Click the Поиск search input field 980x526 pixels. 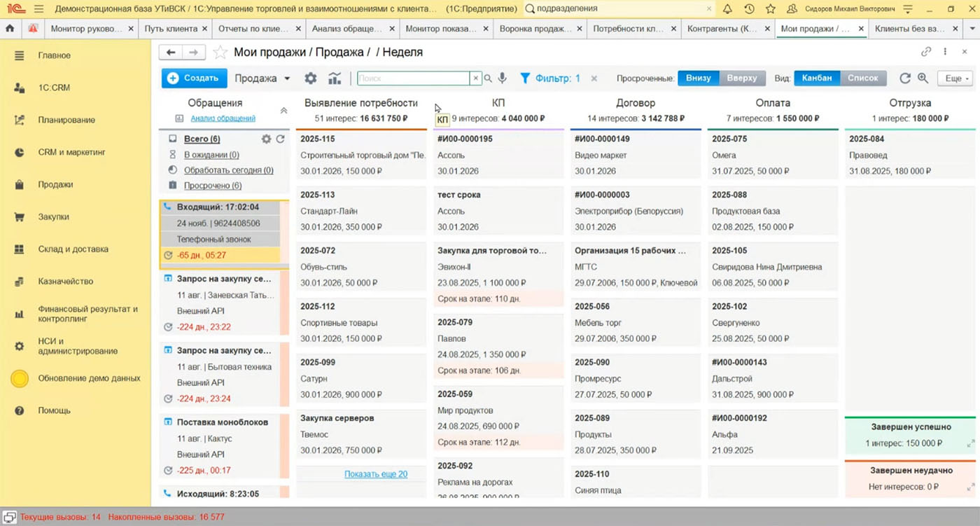coord(413,78)
